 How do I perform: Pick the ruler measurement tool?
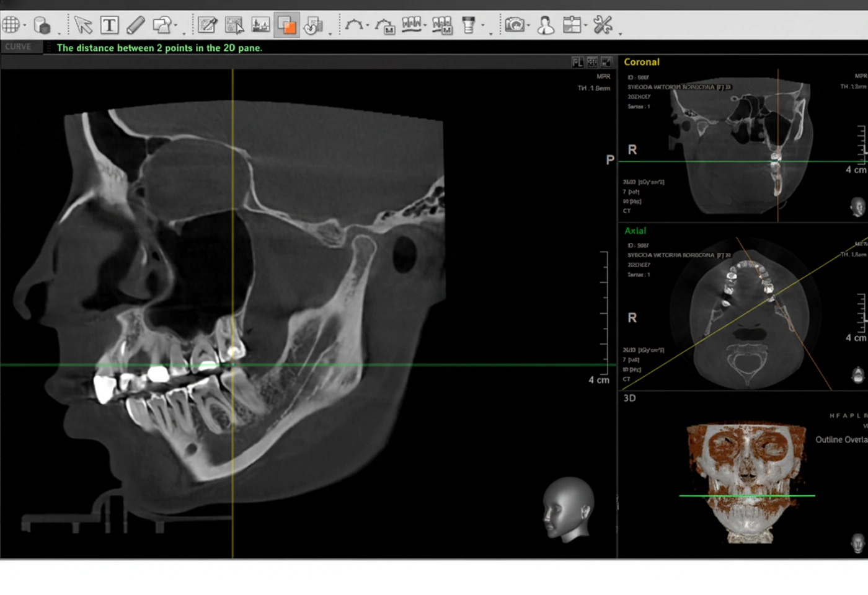(135, 25)
